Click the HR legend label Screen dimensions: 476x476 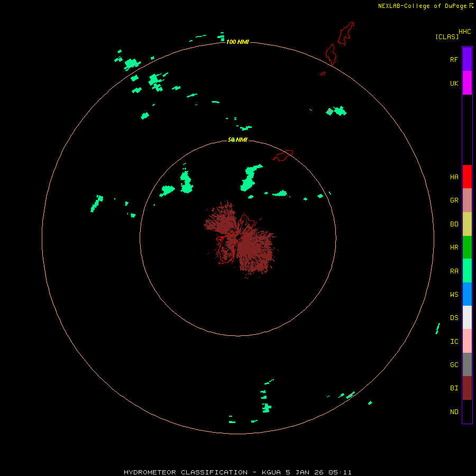point(454,248)
